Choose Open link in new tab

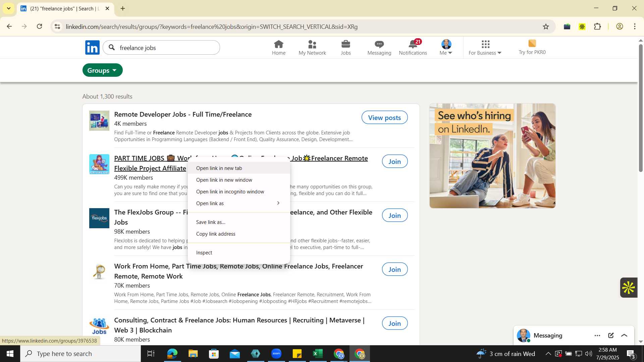(239, 168)
